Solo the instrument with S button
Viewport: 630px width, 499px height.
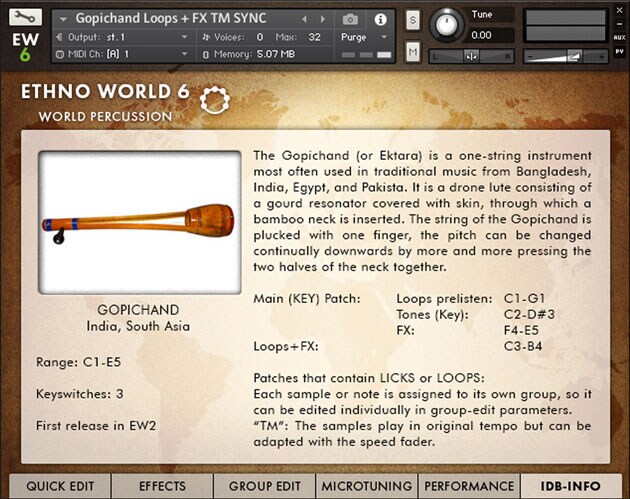(413, 19)
